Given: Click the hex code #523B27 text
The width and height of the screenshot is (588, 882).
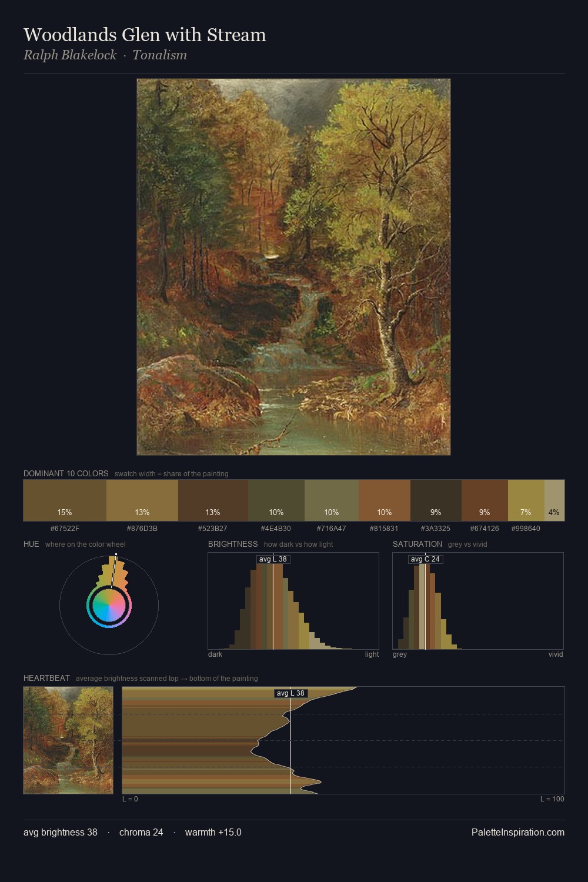Looking at the screenshot, I should point(213,528).
